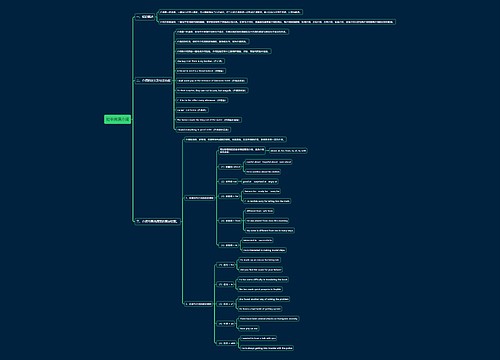This screenshot has height=360, width=500.
Task: Click 'She found another way of solving' node
Action: coord(264,299)
